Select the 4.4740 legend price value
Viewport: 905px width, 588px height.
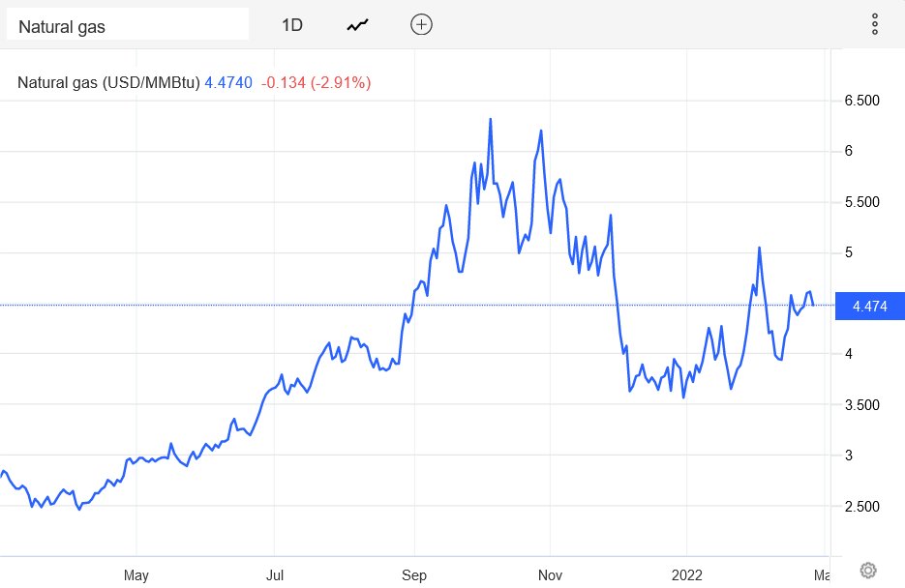[x=228, y=82]
